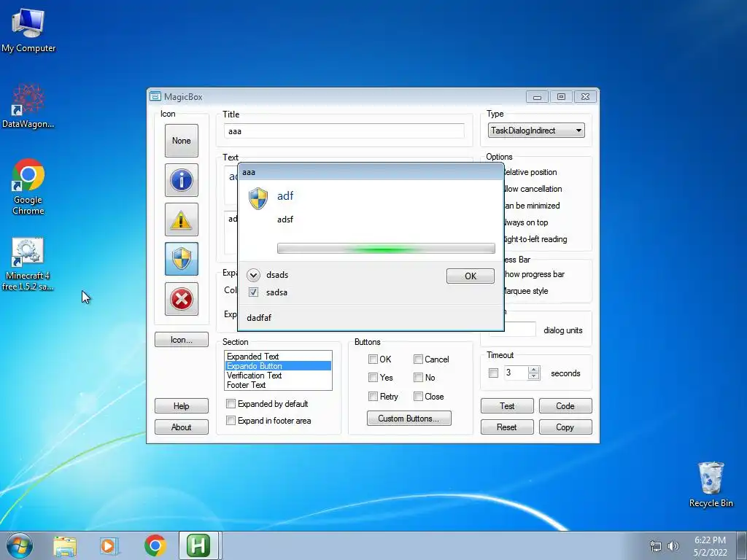
Task: Select the None icon option
Action: (182, 141)
